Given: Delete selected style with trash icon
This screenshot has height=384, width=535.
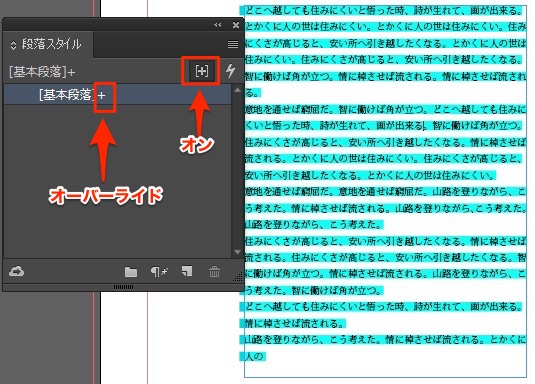Looking at the screenshot, I should click(214, 272).
